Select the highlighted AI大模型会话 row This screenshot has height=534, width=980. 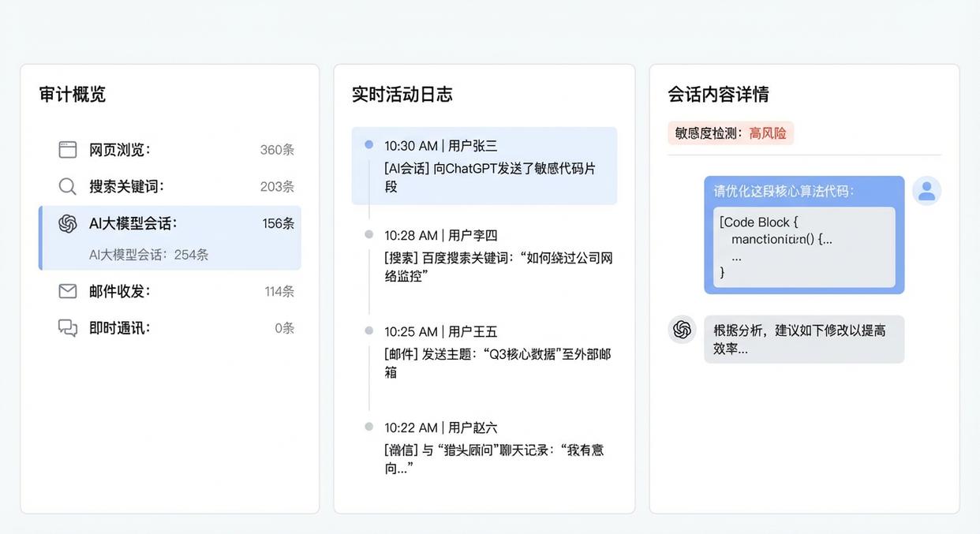170,237
